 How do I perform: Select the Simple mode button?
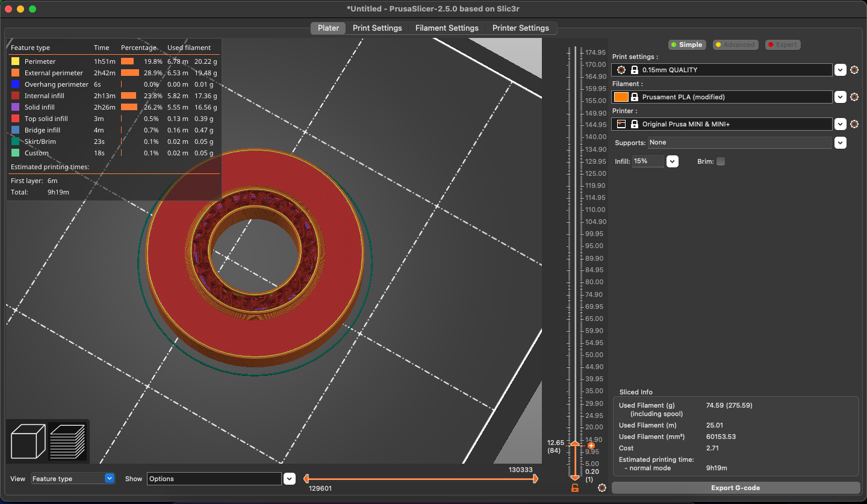(687, 45)
